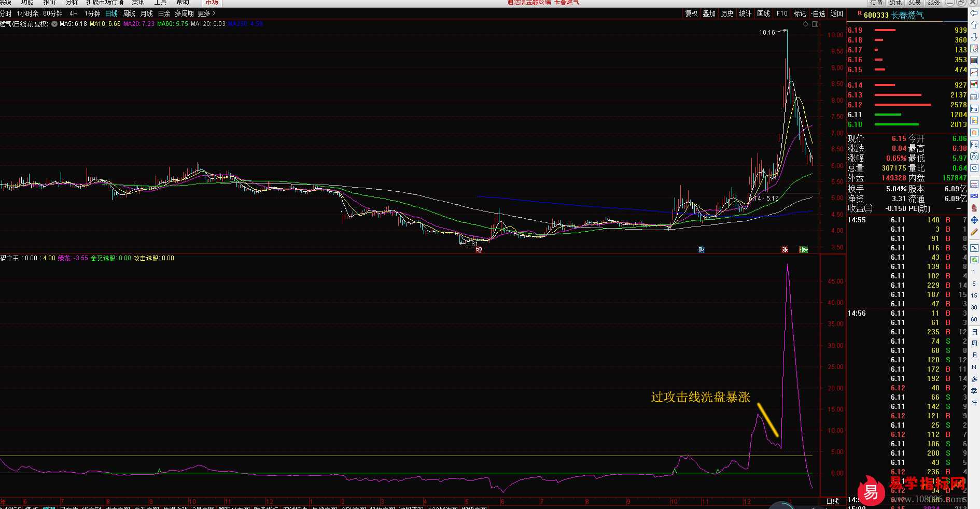
Task: Click the MA20 magenta legend label
Action: (x=139, y=24)
